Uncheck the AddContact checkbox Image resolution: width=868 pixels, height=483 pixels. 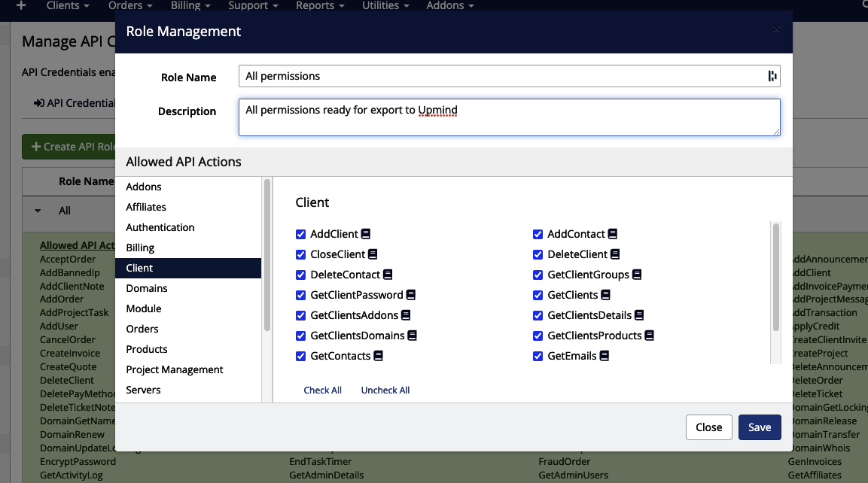(538, 234)
